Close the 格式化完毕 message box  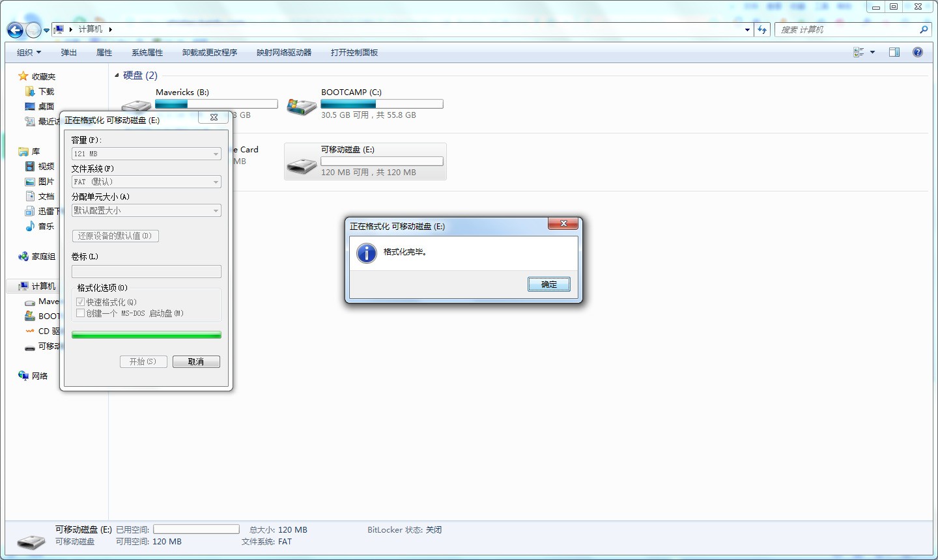pyautogui.click(x=563, y=224)
